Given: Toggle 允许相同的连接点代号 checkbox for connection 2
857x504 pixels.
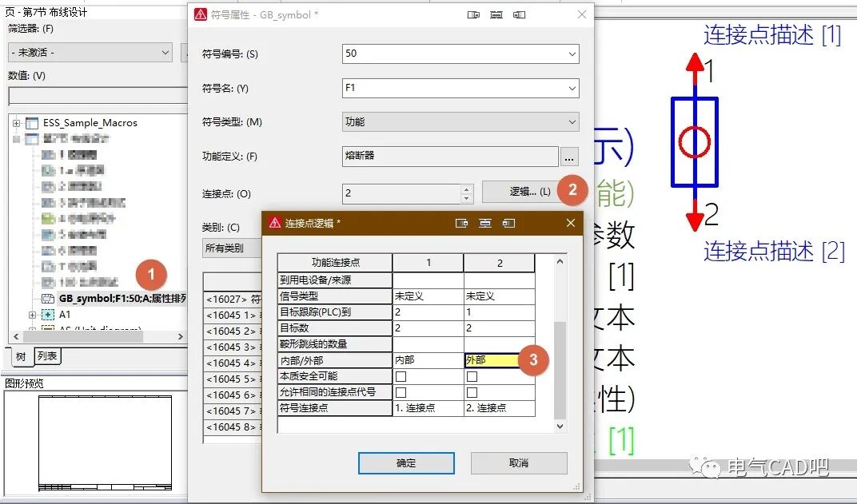Looking at the screenshot, I should pos(472,392).
